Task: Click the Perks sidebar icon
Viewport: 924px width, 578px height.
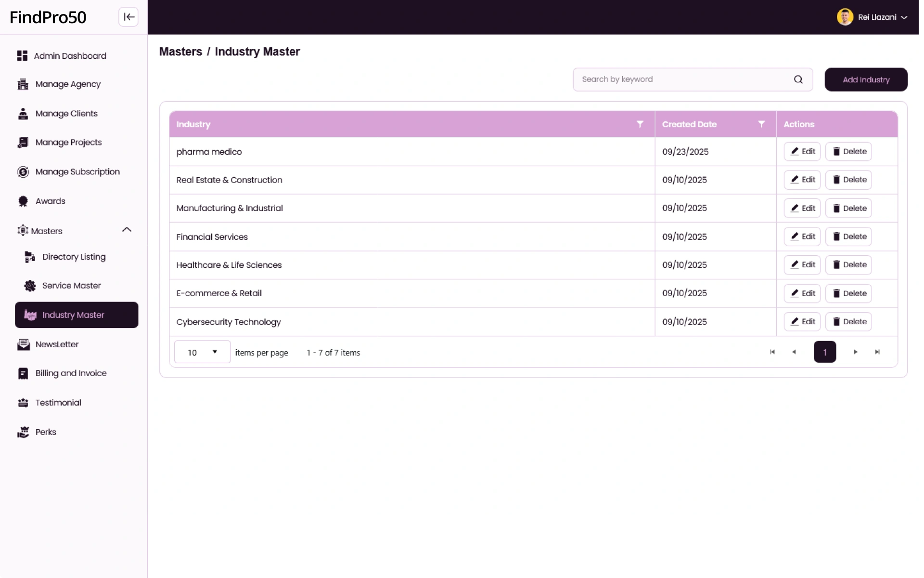Action: pyautogui.click(x=23, y=432)
